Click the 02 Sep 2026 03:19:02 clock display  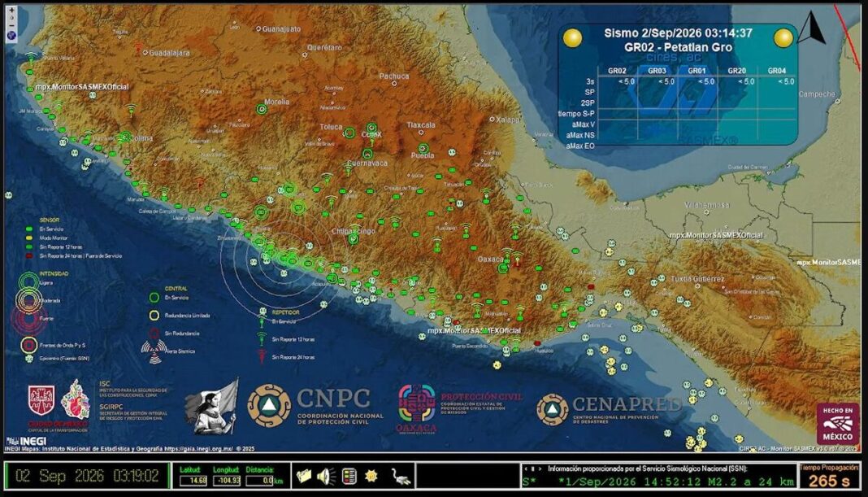point(87,476)
